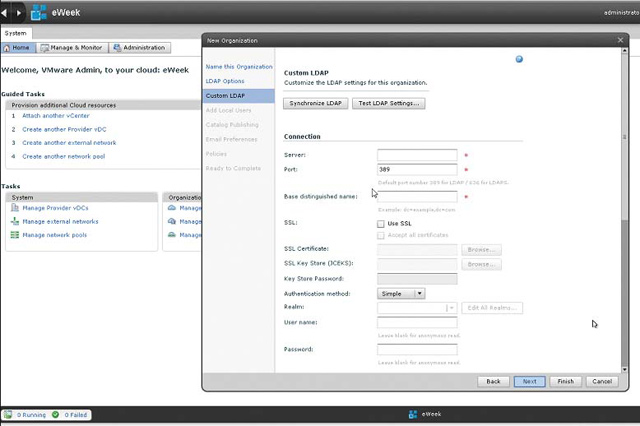
Task: Close the New Organization dialog
Action: (620, 40)
